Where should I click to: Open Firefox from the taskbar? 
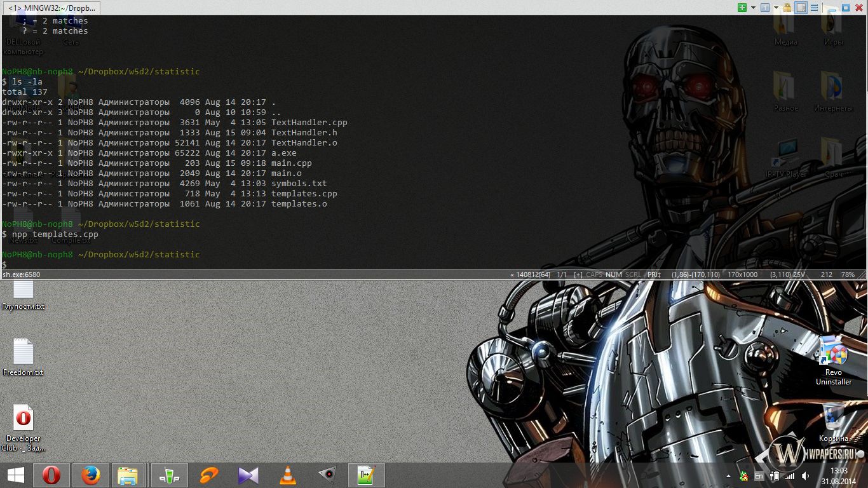[x=90, y=475]
